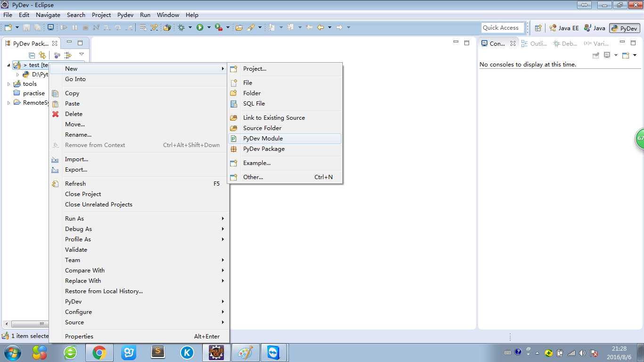
Task: Click the Open Perspective icon
Action: click(538, 28)
